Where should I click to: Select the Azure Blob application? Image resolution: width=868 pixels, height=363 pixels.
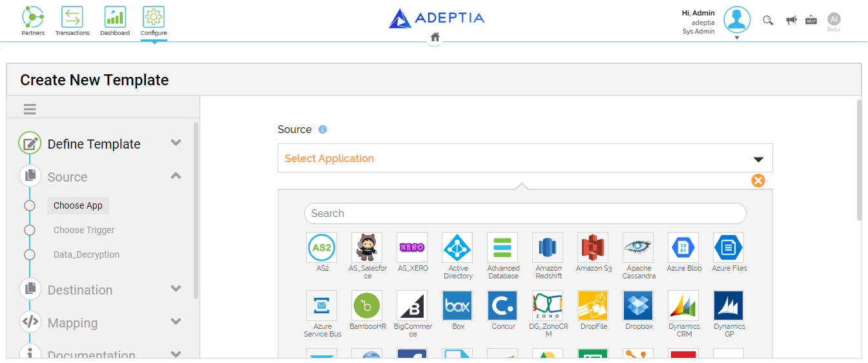(x=683, y=247)
